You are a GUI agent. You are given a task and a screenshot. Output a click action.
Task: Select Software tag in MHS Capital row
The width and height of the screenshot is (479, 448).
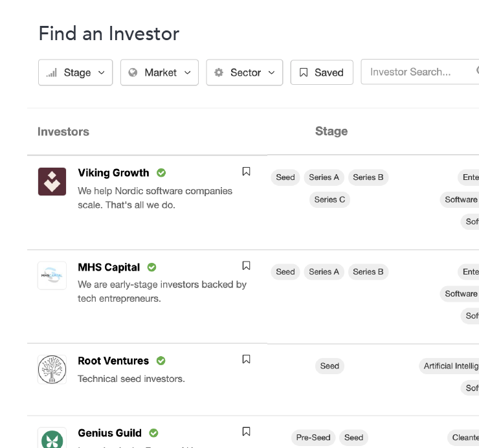coord(460,294)
